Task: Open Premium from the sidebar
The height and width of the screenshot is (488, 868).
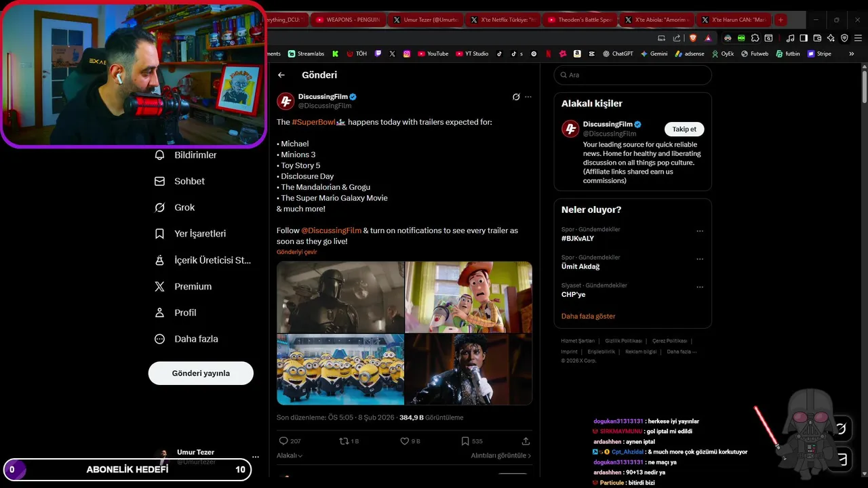Action: pos(183,287)
